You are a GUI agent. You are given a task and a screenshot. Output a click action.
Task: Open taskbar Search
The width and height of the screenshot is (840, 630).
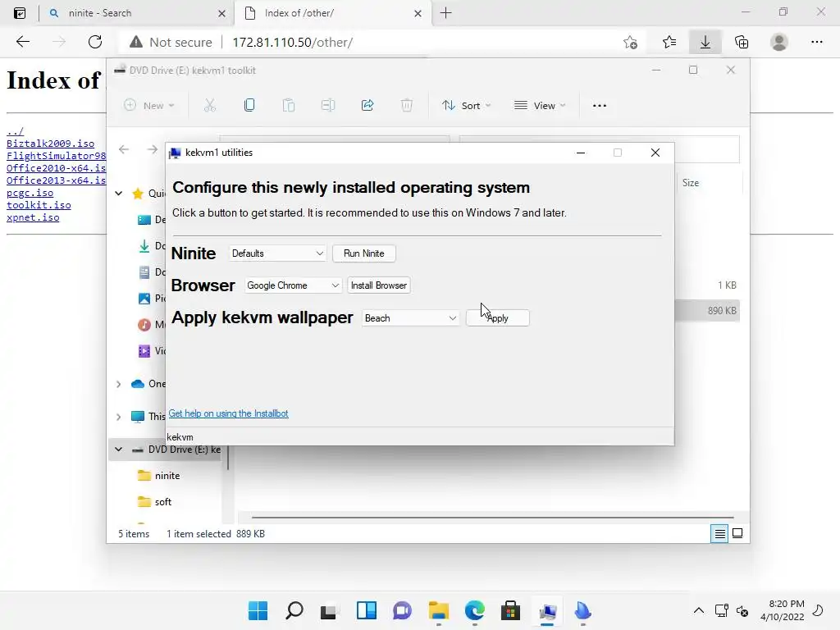click(294, 610)
